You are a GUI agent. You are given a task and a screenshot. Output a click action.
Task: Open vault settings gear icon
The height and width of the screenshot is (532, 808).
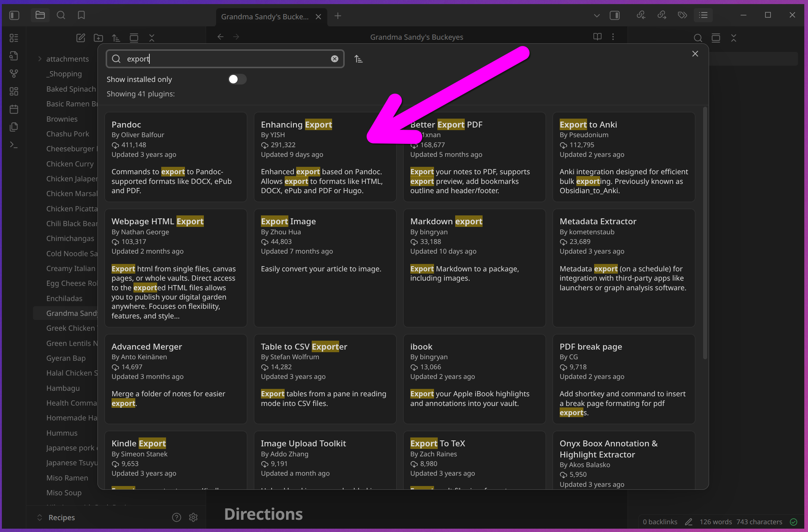point(193,517)
